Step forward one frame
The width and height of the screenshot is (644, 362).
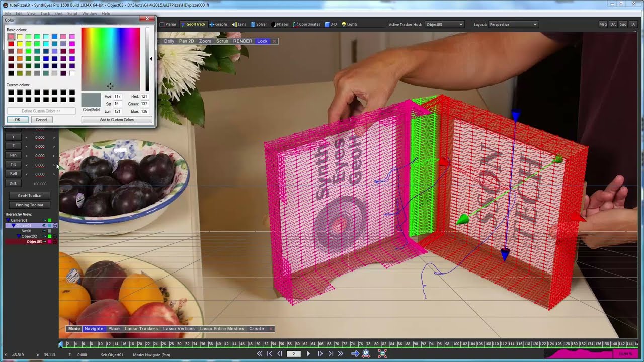point(320,354)
